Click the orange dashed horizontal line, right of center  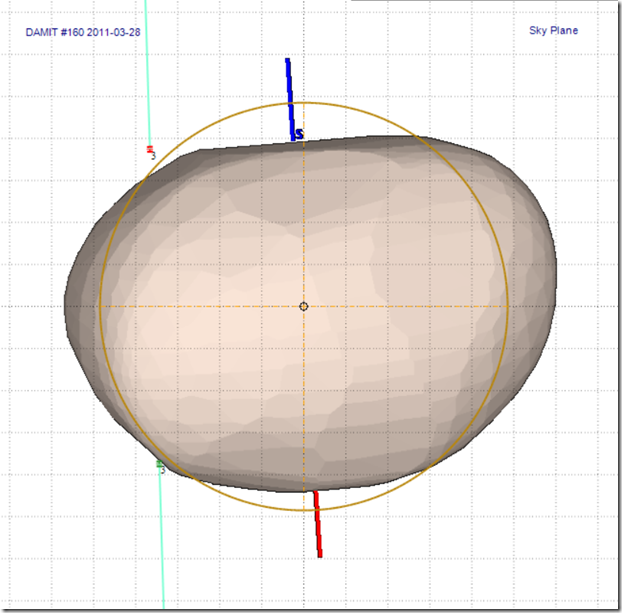pyautogui.click(x=420, y=306)
